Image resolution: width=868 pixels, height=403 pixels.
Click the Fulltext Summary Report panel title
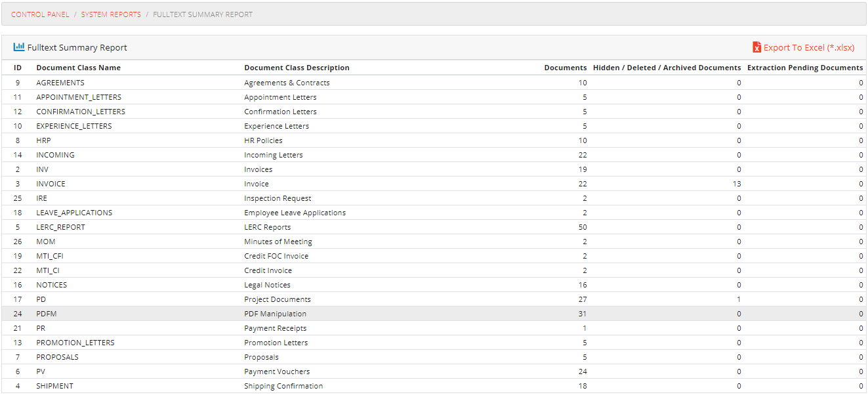(x=77, y=48)
